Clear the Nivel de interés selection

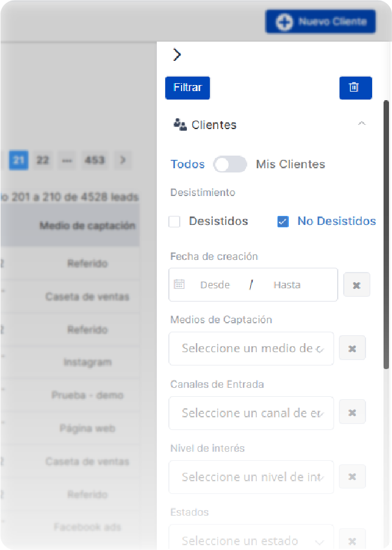[x=352, y=476]
